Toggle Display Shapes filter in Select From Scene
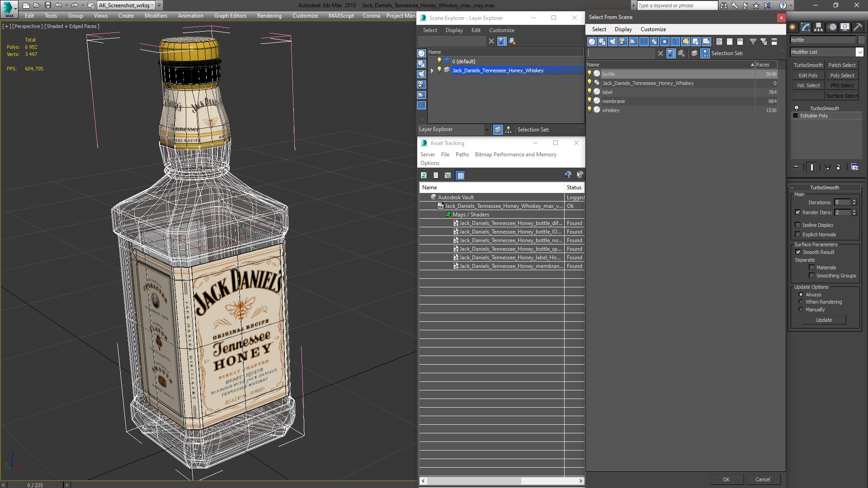 602,42
